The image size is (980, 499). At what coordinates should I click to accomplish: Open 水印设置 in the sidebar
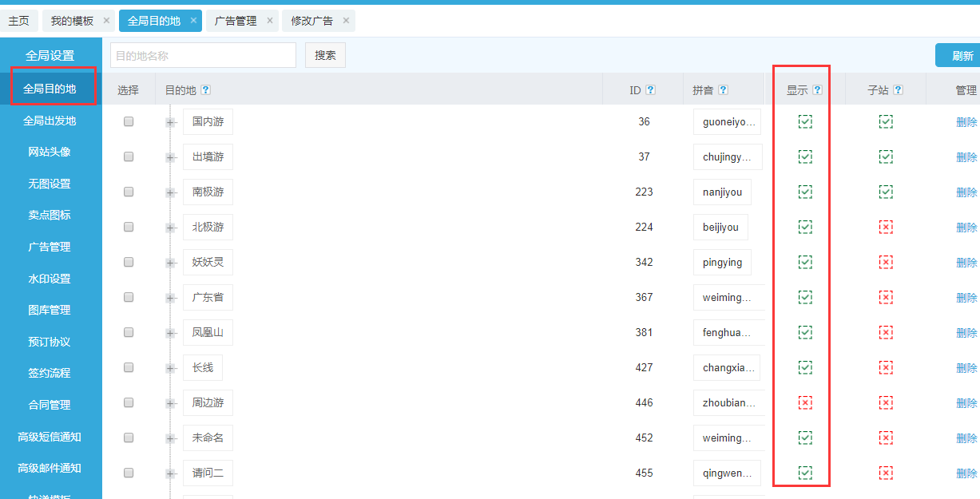coord(50,279)
